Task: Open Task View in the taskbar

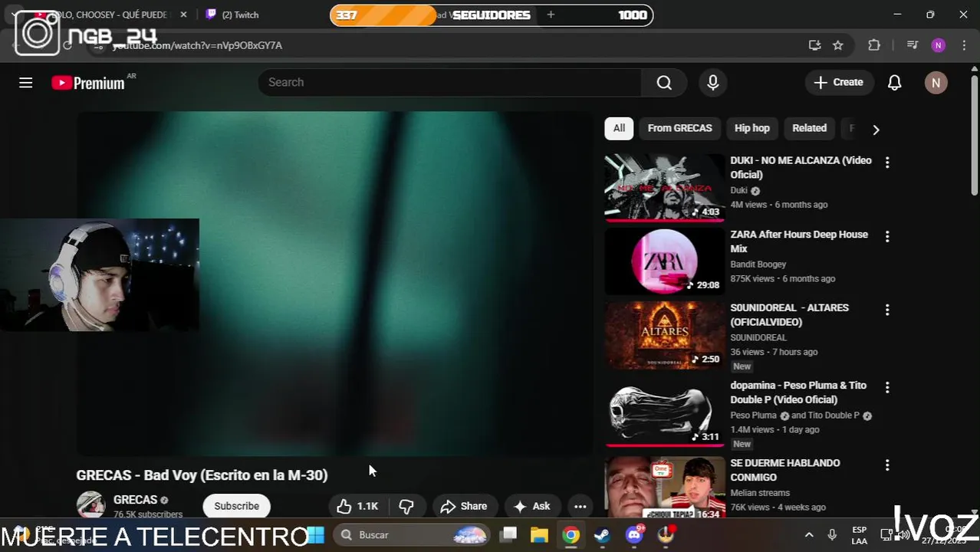Action: (508, 535)
